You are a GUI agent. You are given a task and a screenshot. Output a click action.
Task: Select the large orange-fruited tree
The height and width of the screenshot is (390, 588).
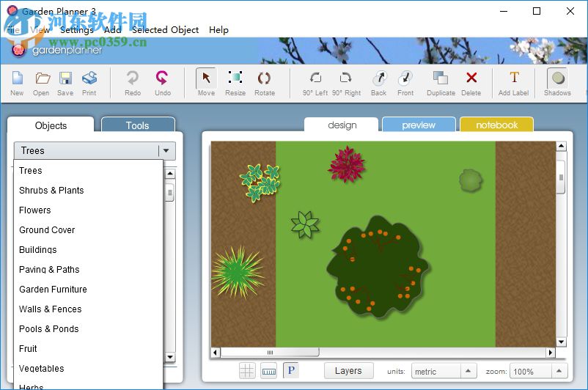378,268
